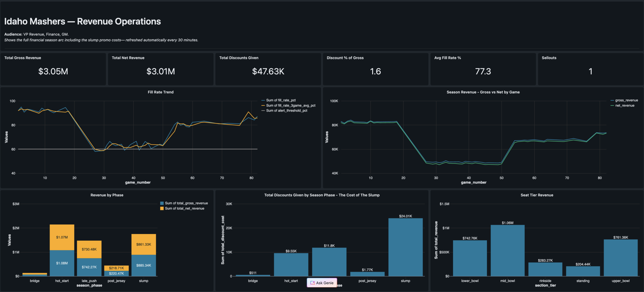Viewport: 644px width, 292px height.
Task: Select the post_jersey bar in discounts chart
Action: point(367,274)
